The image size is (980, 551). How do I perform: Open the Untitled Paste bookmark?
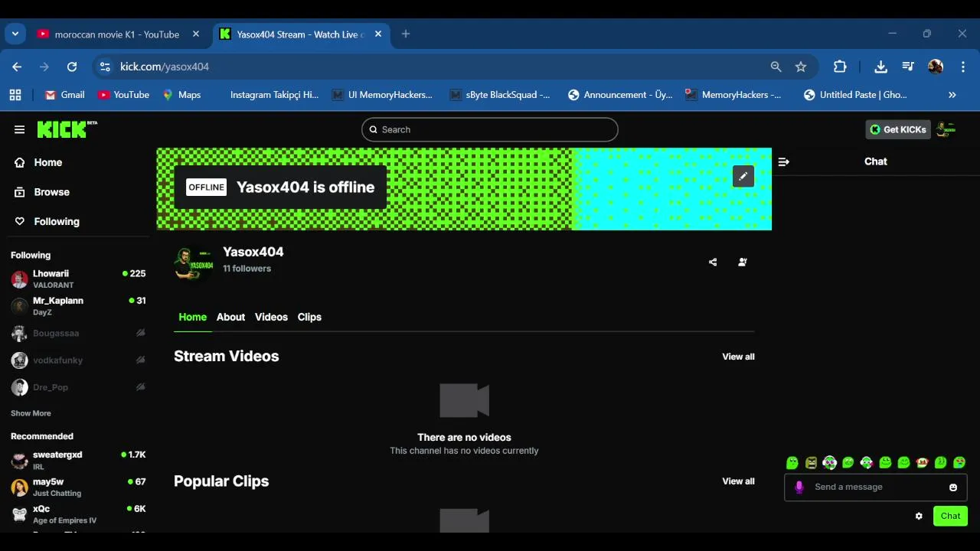click(855, 95)
